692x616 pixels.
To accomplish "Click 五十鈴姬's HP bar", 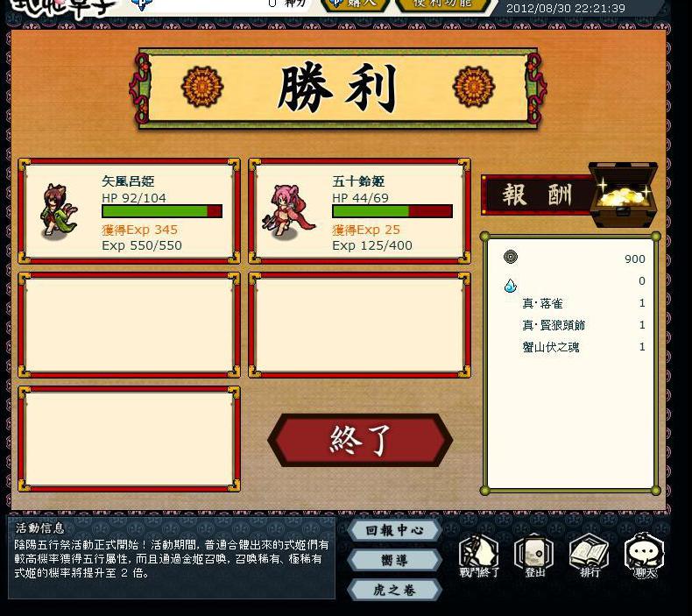I will [x=392, y=211].
